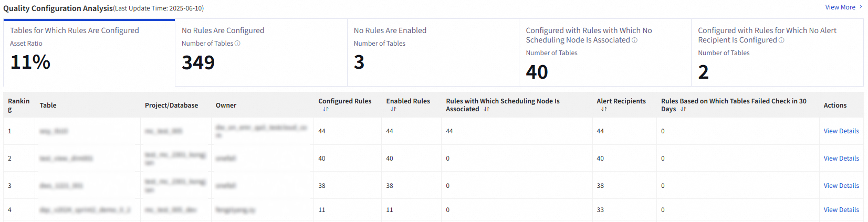View Details for ranking 3 table
The image size is (868, 222).
841,186
